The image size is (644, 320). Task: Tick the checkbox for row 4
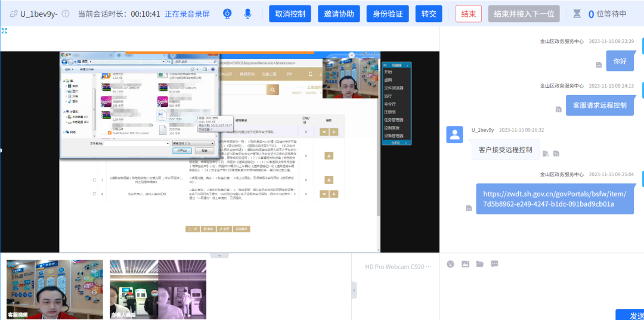[x=94, y=193]
